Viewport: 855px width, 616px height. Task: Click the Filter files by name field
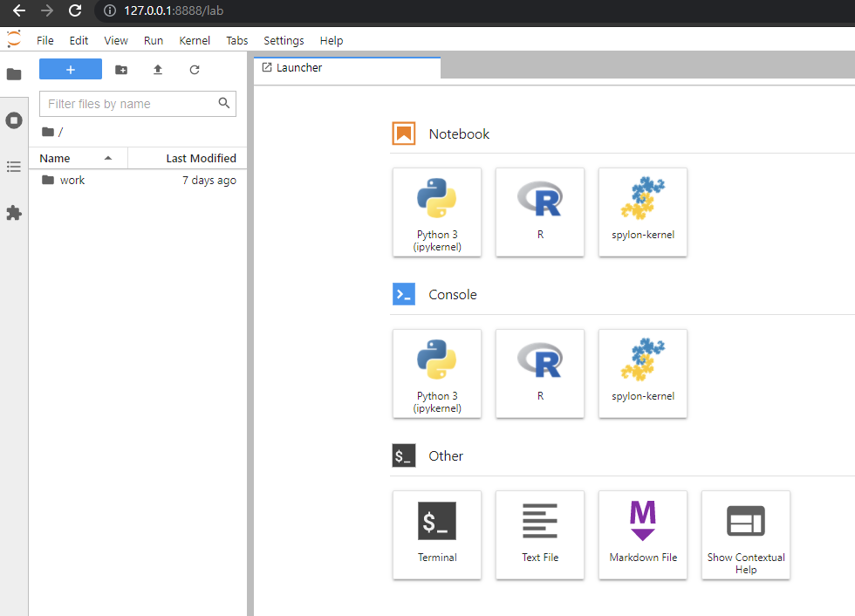point(138,104)
